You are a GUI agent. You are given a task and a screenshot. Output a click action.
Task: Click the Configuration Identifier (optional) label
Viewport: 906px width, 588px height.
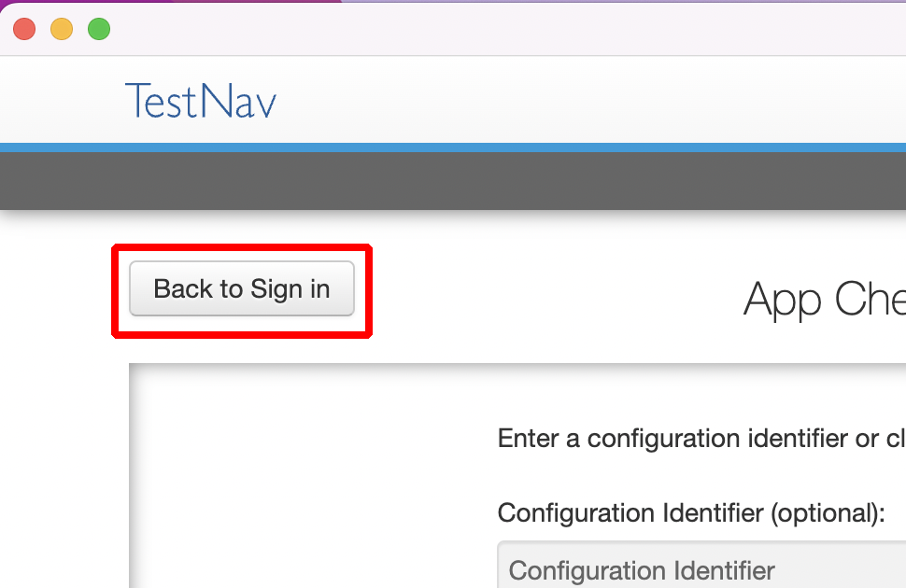[691, 513]
